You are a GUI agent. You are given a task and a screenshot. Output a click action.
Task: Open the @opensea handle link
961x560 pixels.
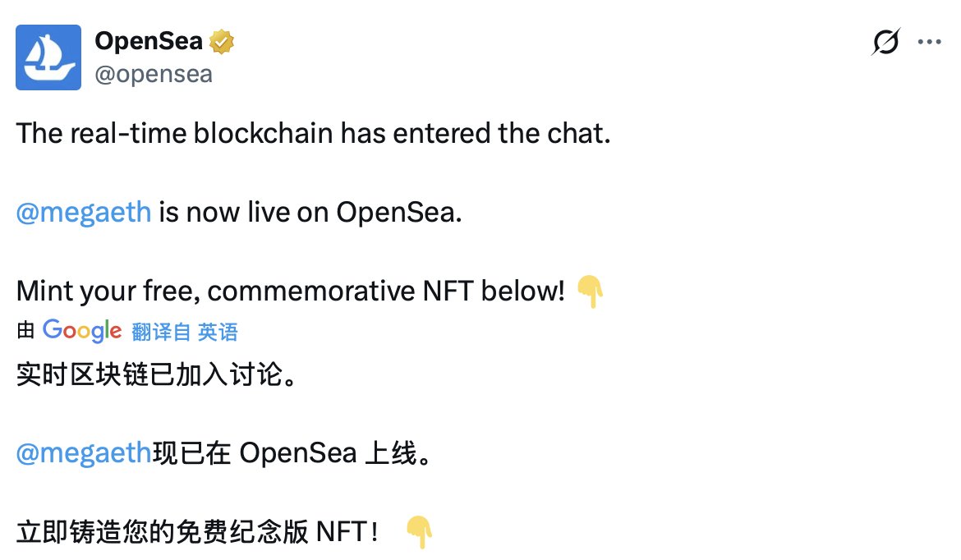pyautogui.click(x=154, y=74)
